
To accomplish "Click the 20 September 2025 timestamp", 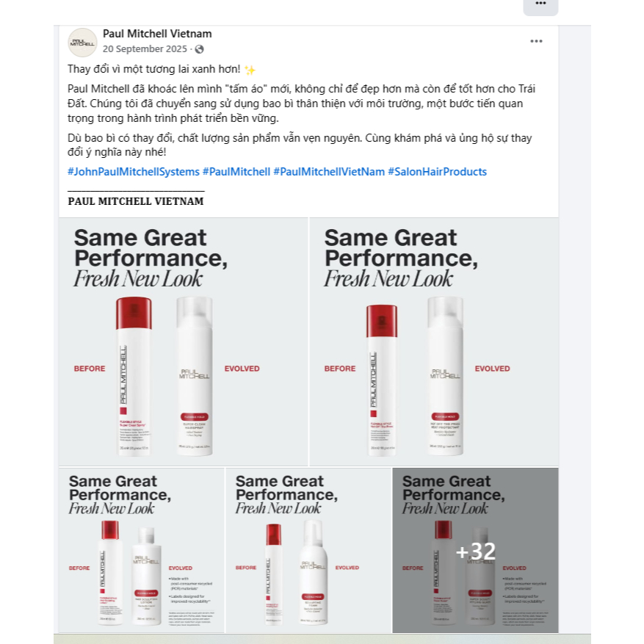I will [x=145, y=49].
